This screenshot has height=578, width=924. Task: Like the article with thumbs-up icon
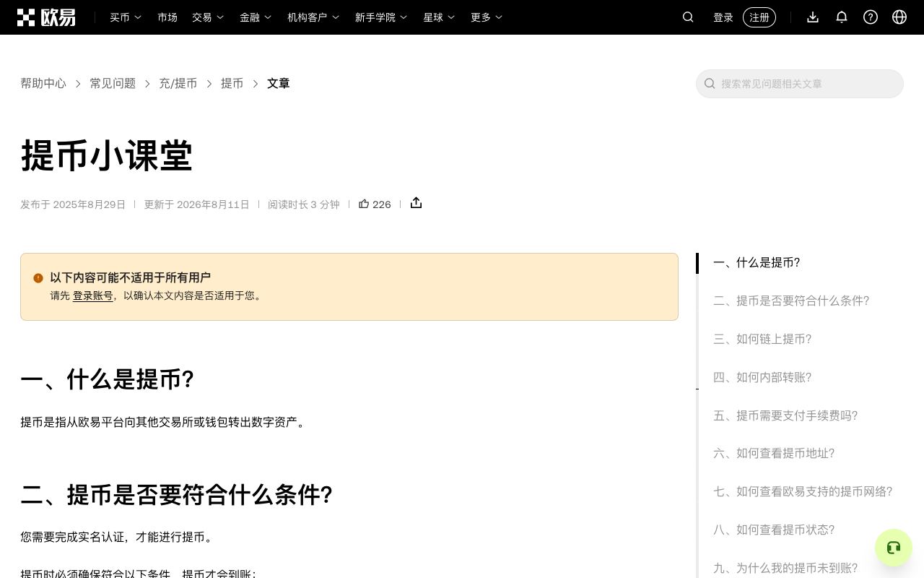pyautogui.click(x=364, y=204)
